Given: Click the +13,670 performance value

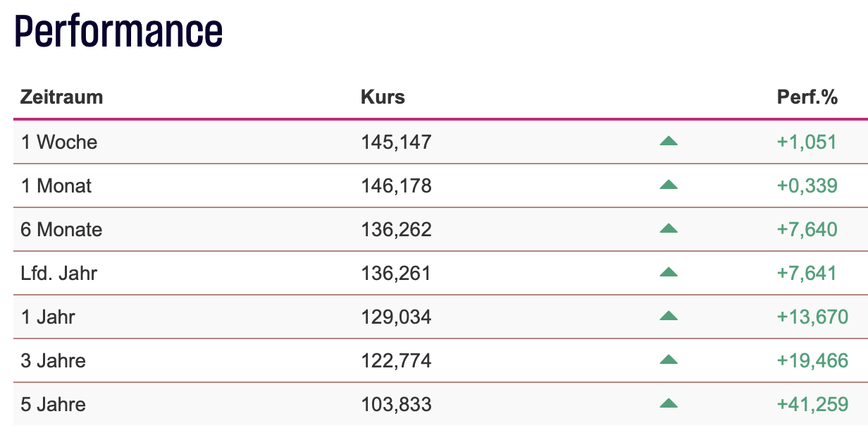Looking at the screenshot, I should pos(812,317).
